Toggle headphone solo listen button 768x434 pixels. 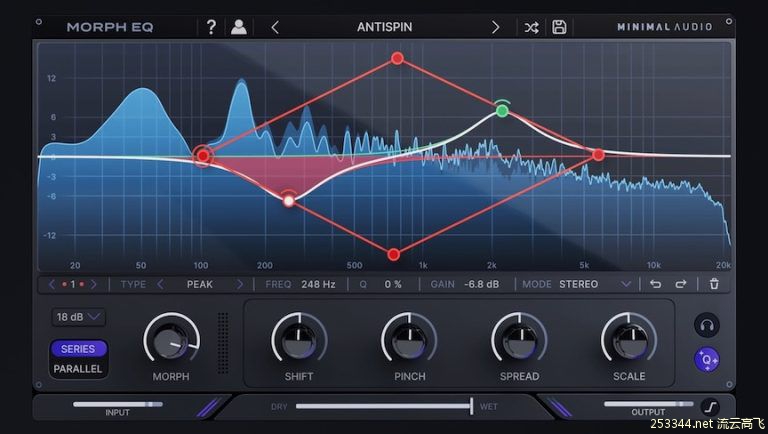tap(707, 325)
